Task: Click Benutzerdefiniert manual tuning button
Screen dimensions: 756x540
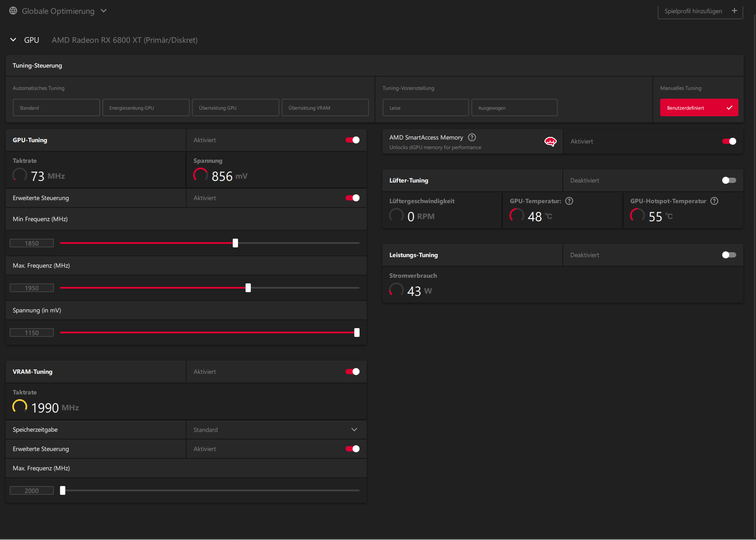Action: pos(699,107)
